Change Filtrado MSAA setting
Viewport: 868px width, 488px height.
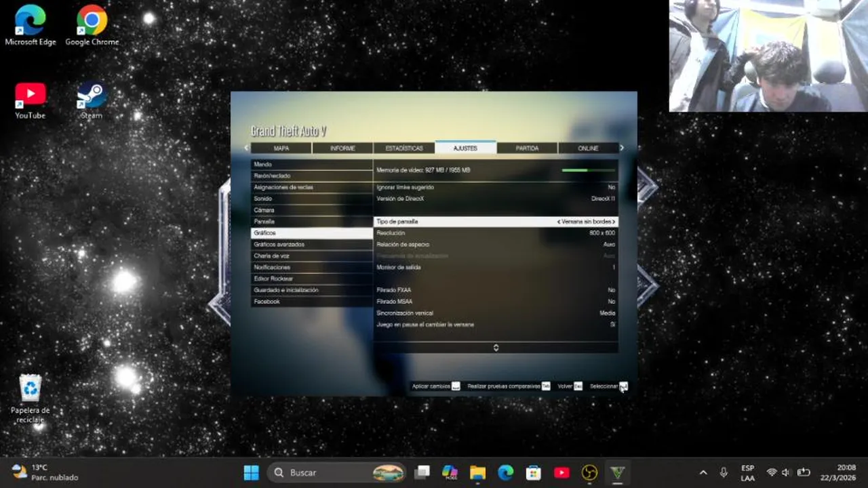[x=496, y=302]
